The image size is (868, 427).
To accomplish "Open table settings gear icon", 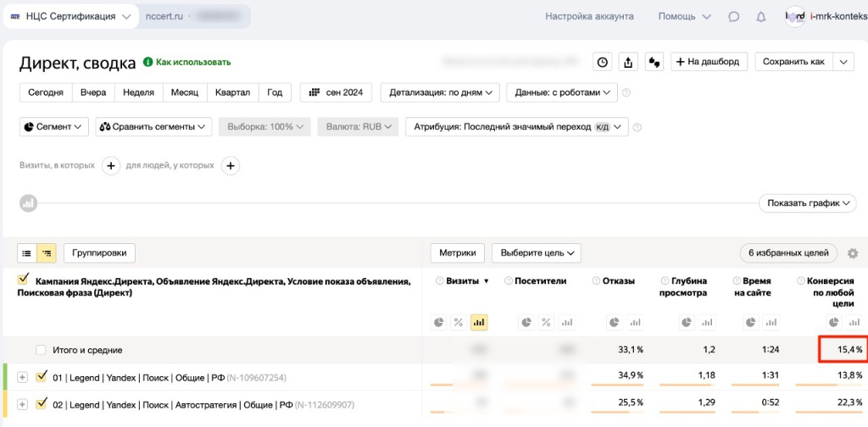I will coord(853,252).
